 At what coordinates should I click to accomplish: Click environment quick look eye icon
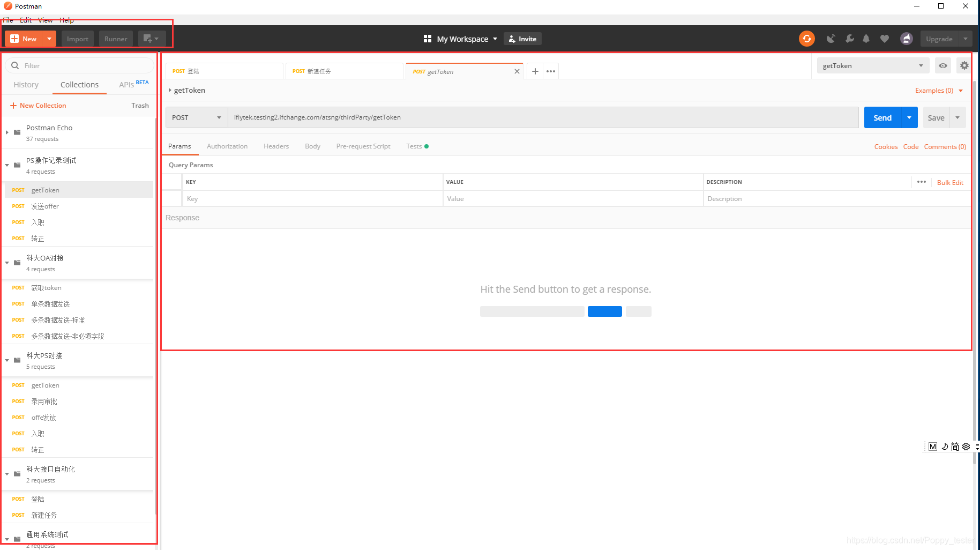point(943,65)
